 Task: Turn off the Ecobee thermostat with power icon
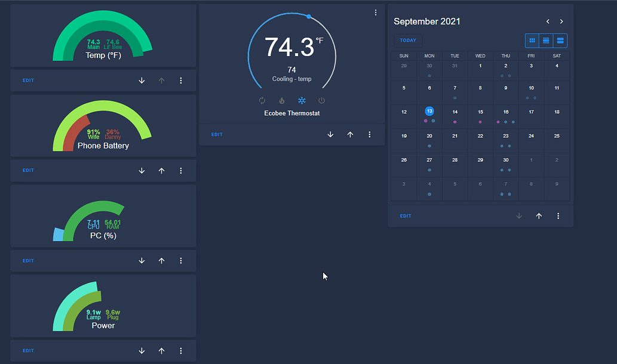[321, 100]
